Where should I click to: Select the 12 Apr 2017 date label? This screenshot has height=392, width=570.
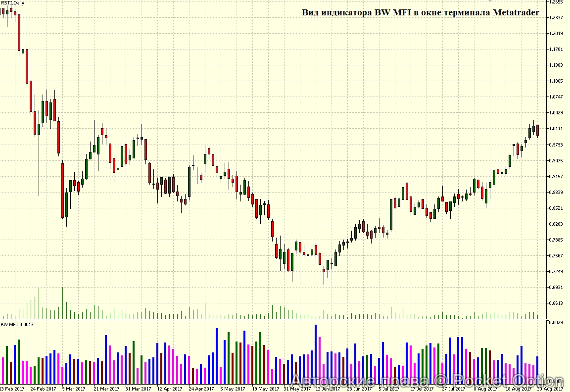tap(170, 389)
